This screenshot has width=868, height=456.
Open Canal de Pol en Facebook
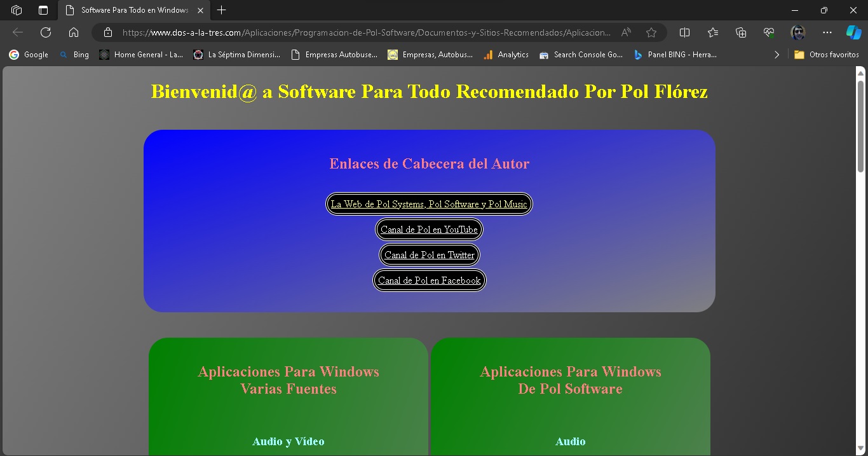(x=429, y=280)
